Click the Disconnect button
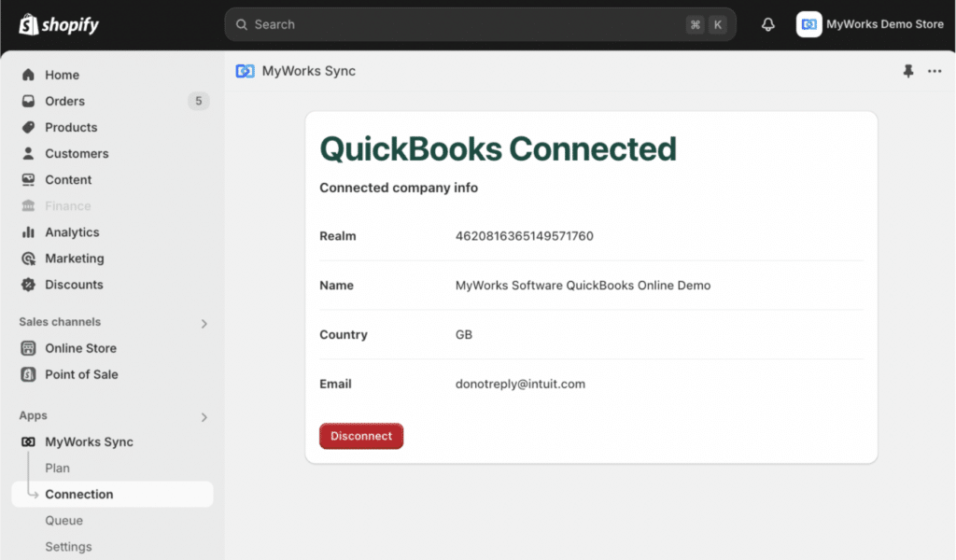This screenshot has width=956, height=560. [361, 436]
